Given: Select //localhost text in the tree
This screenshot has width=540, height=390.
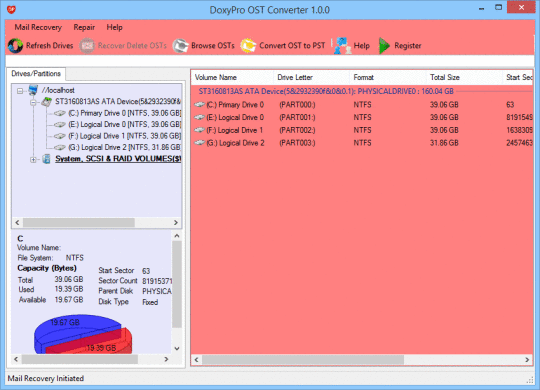Looking at the screenshot, I should coord(58,90).
